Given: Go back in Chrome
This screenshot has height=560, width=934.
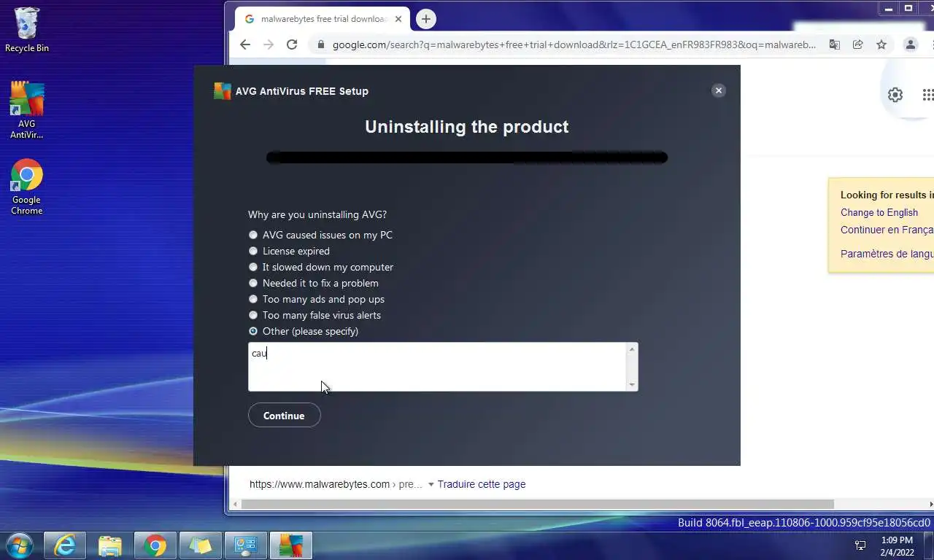Looking at the screenshot, I should point(245,44).
